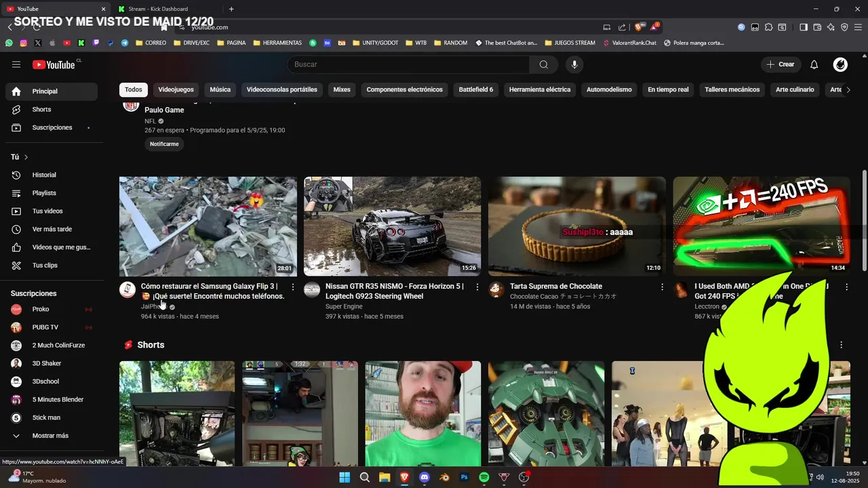Click the page vertical scrollbar
The height and width of the screenshot is (488, 868).
864,220
